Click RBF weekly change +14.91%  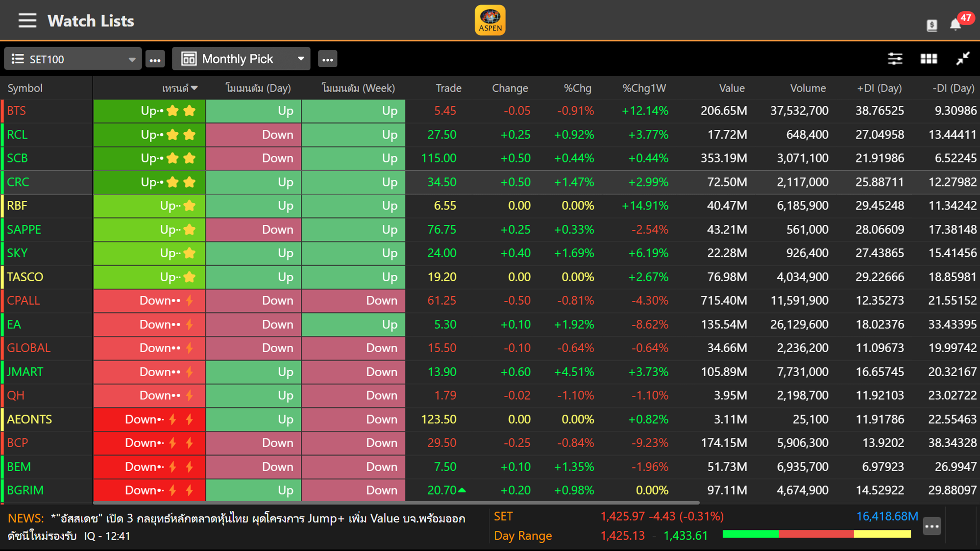pyautogui.click(x=645, y=206)
